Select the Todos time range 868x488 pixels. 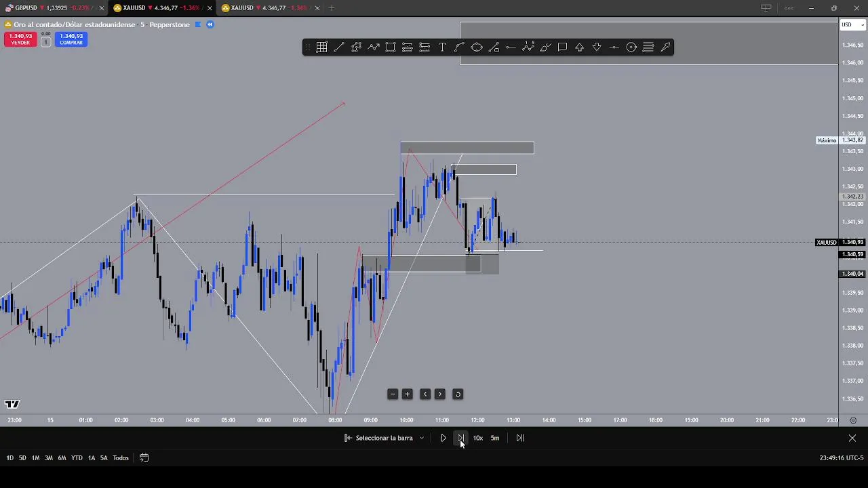point(121,458)
